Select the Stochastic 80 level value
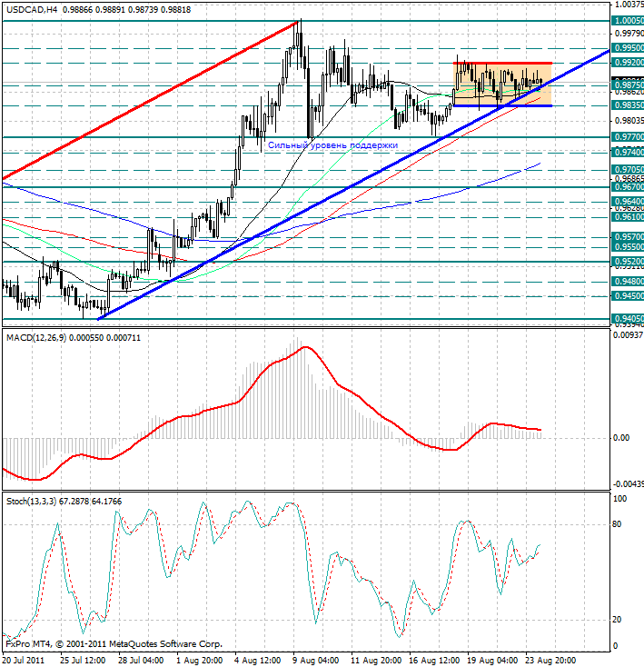The height and width of the screenshot is (667, 644). coord(617,524)
